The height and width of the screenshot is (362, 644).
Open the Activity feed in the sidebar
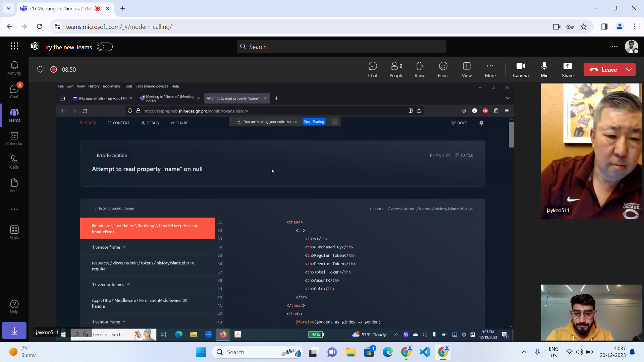[14, 68]
